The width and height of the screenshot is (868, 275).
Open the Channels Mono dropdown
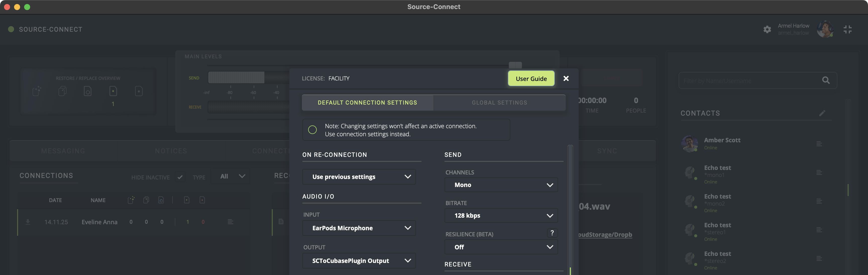click(501, 185)
